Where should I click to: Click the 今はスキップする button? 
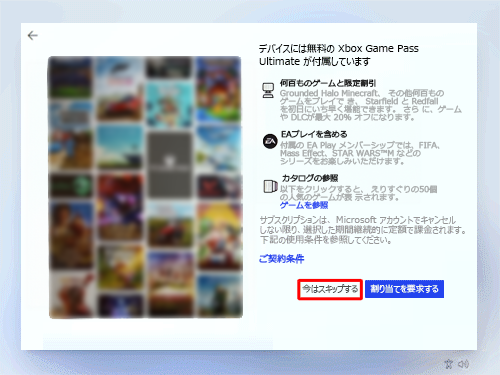330,289
